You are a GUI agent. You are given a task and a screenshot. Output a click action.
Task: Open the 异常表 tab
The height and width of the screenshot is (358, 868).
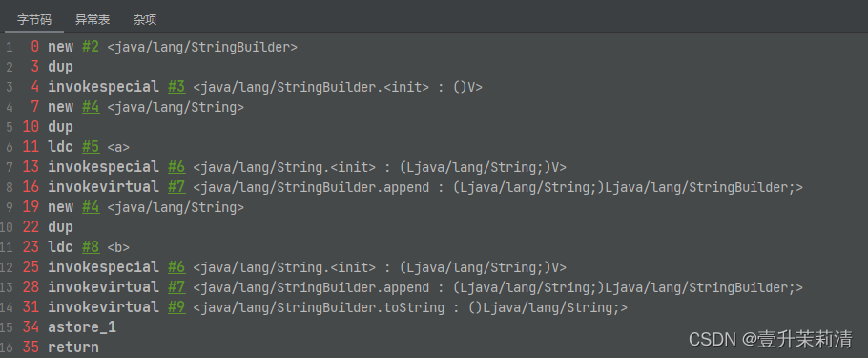click(x=93, y=20)
